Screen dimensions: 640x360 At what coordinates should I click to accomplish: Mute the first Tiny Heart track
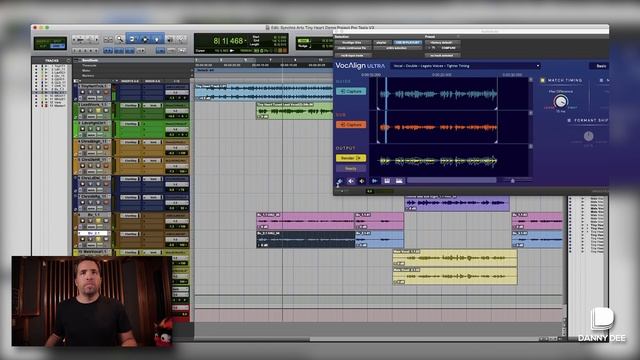(x=106, y=92)
